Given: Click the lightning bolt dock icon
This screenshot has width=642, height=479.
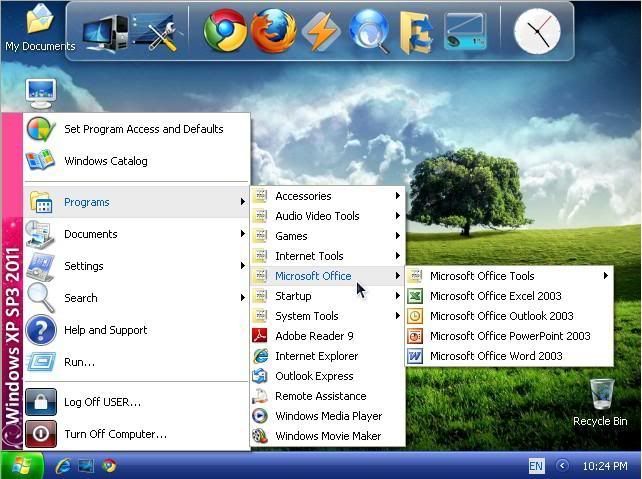Looking at the screenshot, I should 321,32.
